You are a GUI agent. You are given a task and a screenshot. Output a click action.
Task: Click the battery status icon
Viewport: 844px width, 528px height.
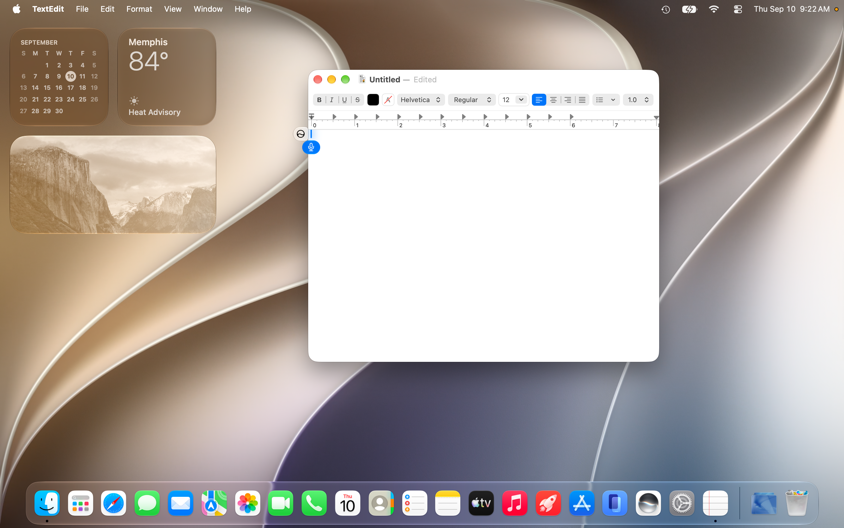[689, 9]
